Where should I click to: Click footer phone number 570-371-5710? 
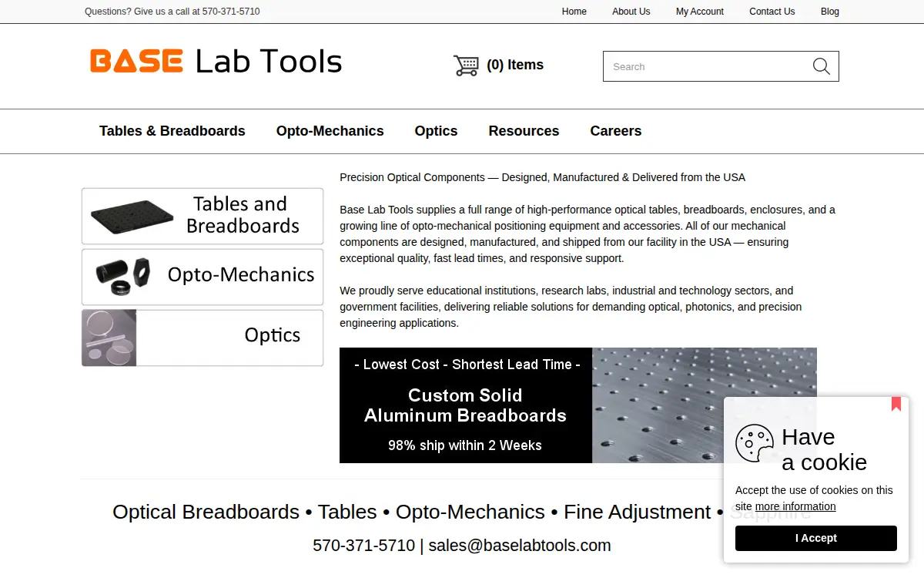coord(364,546)
